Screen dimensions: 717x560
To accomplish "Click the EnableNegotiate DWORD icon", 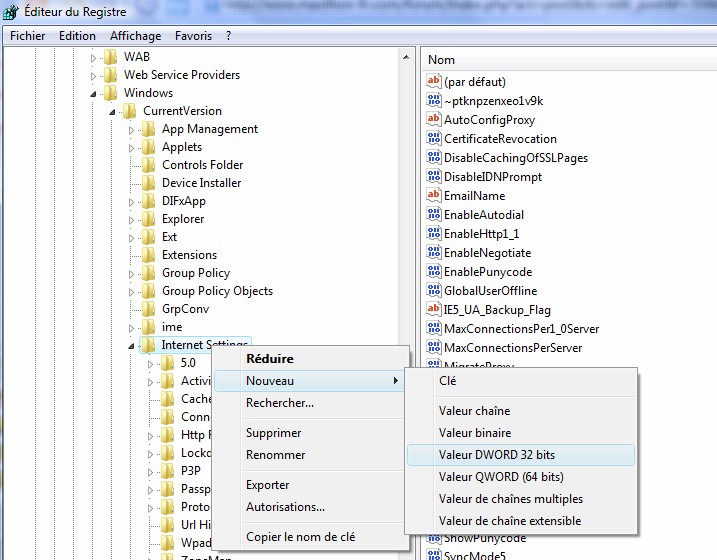I will [x=433, y=252].
